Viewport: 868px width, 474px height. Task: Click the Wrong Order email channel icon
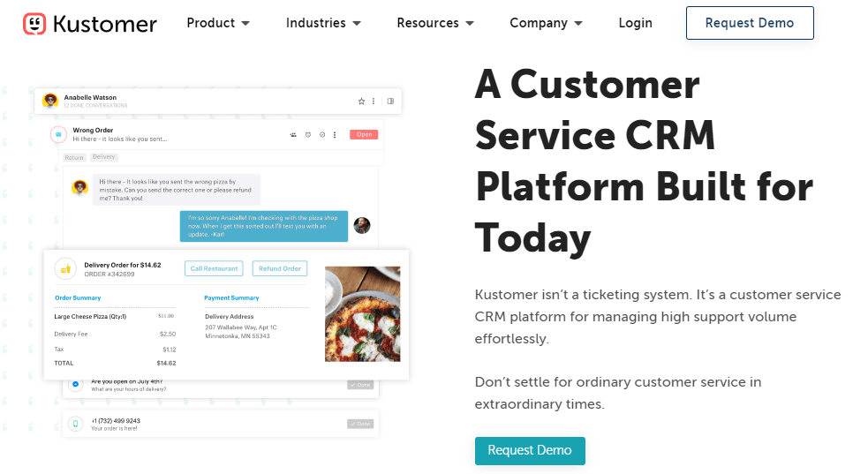click(x=58, y=134)
